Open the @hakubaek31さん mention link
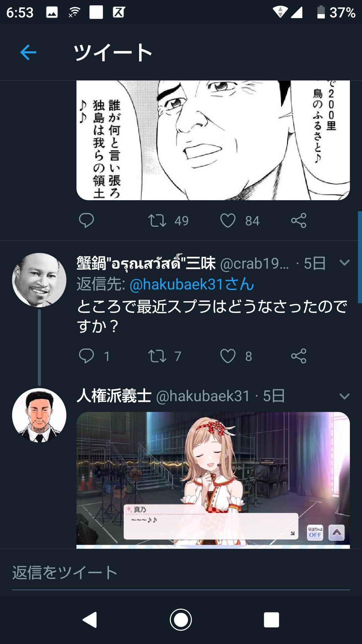The height and width of the screenshot is (644, 362). 192,284
